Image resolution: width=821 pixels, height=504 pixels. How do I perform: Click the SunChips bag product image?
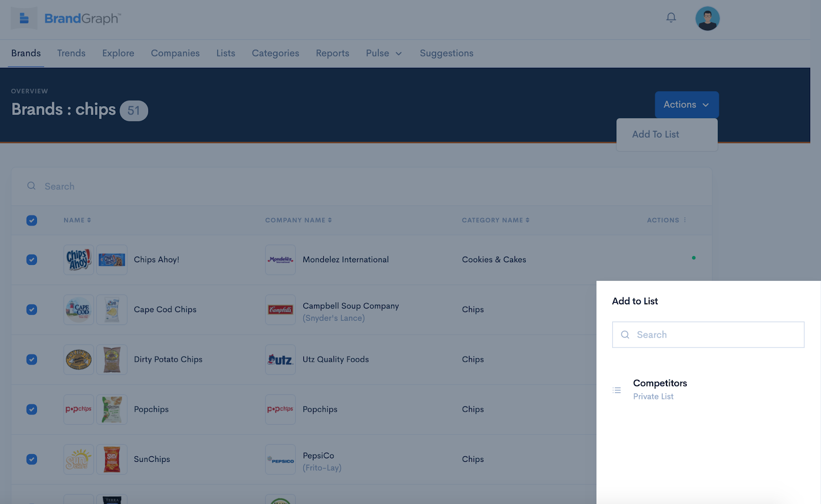pyautogui.click(x=112, y=459)
